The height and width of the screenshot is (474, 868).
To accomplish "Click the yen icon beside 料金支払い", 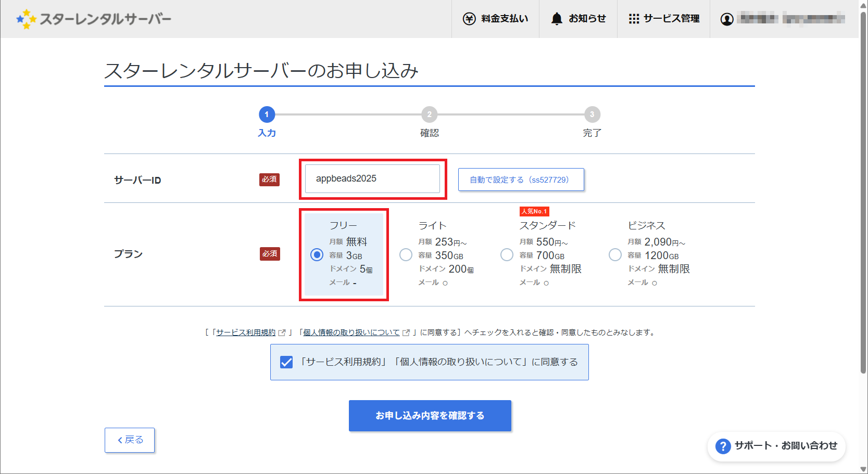I will tap(469, 19).
